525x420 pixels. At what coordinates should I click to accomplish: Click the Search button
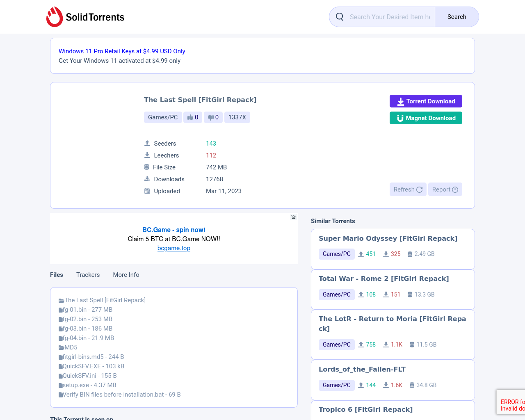click(457, 17)
